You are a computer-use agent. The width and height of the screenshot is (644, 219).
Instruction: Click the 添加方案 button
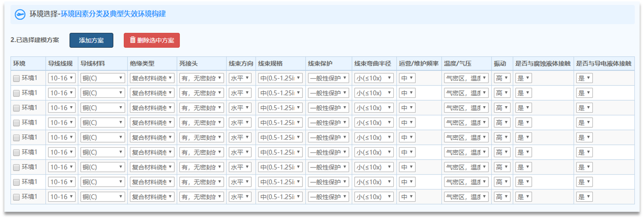[x=91, y=41]
